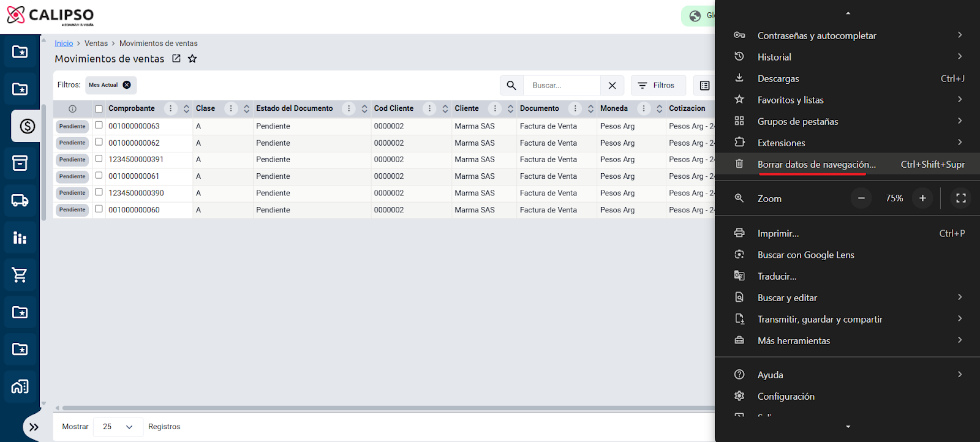This screenshot has width=980, height=442.
Task: Sort by Estado del Documento arrows
Action: click(364, 108)
